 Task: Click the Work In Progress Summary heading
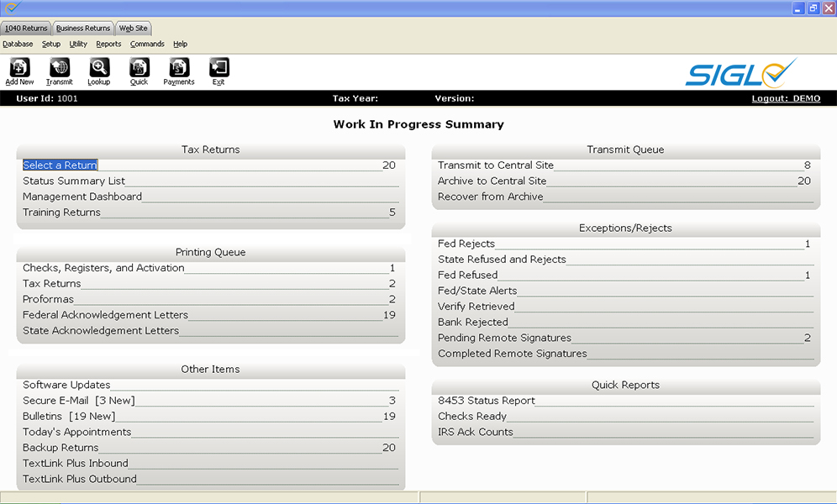click(418, 124)
